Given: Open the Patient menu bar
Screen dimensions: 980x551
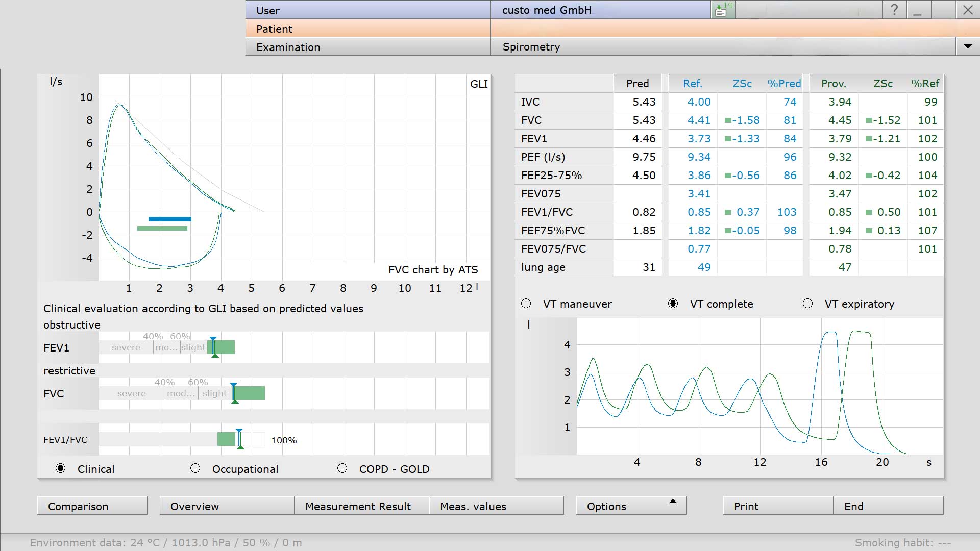Looking at the screenshot, I should click(367, 29).
